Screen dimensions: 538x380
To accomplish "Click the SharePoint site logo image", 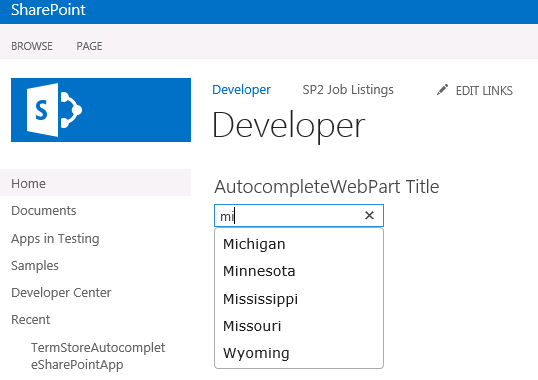I will (101, 110).
